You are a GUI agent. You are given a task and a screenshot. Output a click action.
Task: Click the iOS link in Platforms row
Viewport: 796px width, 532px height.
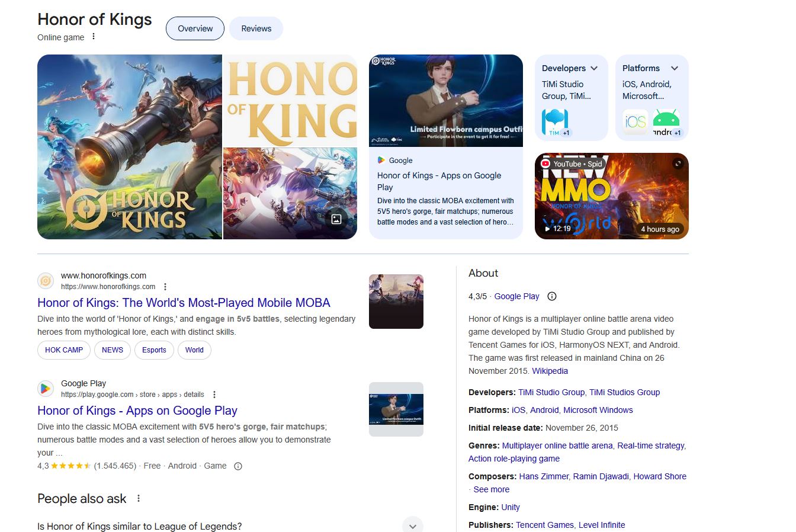pos(518,410)
